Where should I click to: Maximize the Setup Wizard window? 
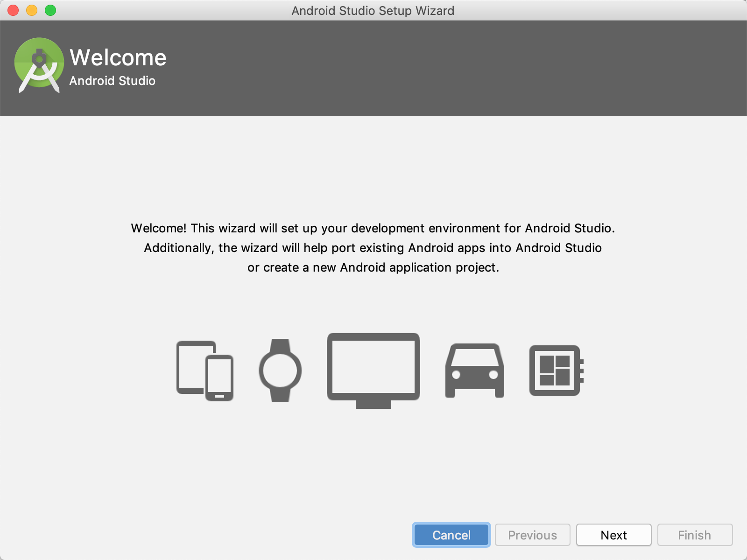click(50, 10)
